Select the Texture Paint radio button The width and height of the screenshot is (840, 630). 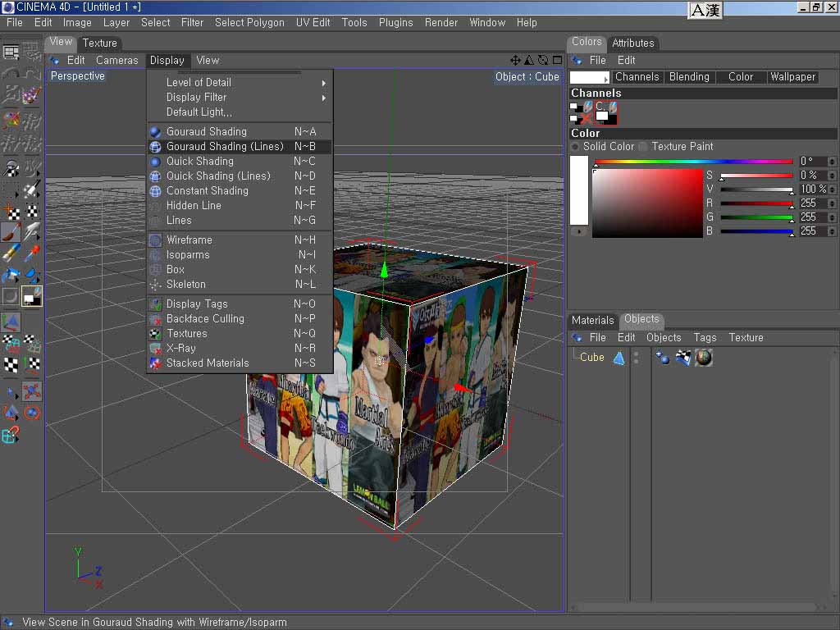pos(643,146)
